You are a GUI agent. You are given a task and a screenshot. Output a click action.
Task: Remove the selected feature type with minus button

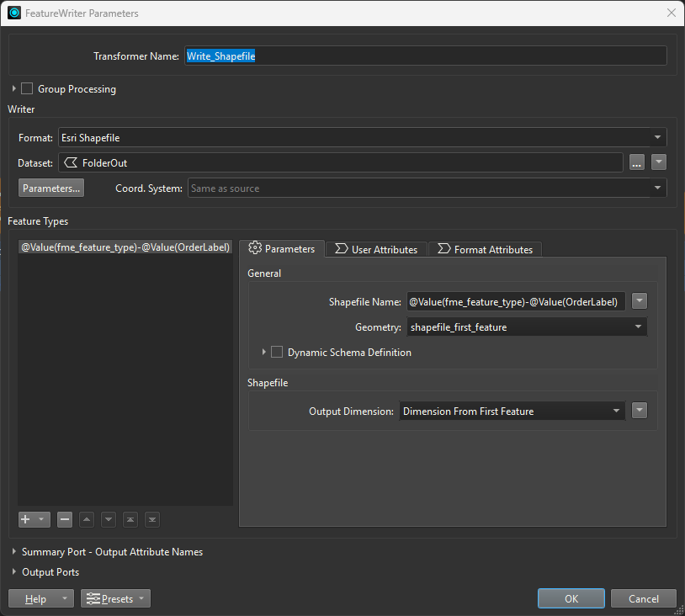click(65, 519)
